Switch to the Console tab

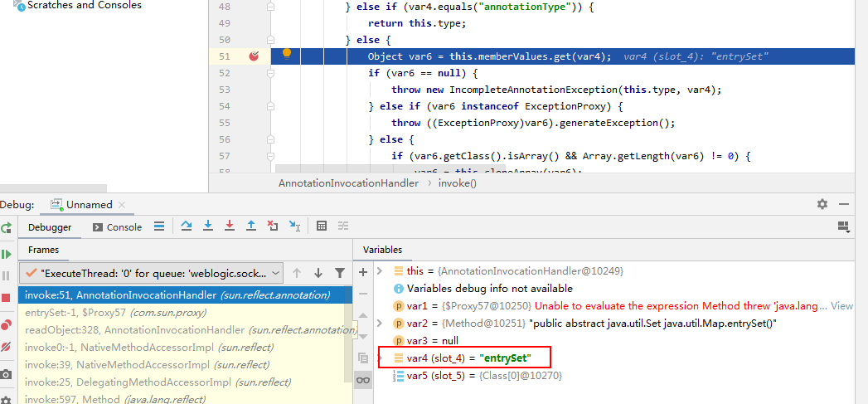(x=117, y=227)
